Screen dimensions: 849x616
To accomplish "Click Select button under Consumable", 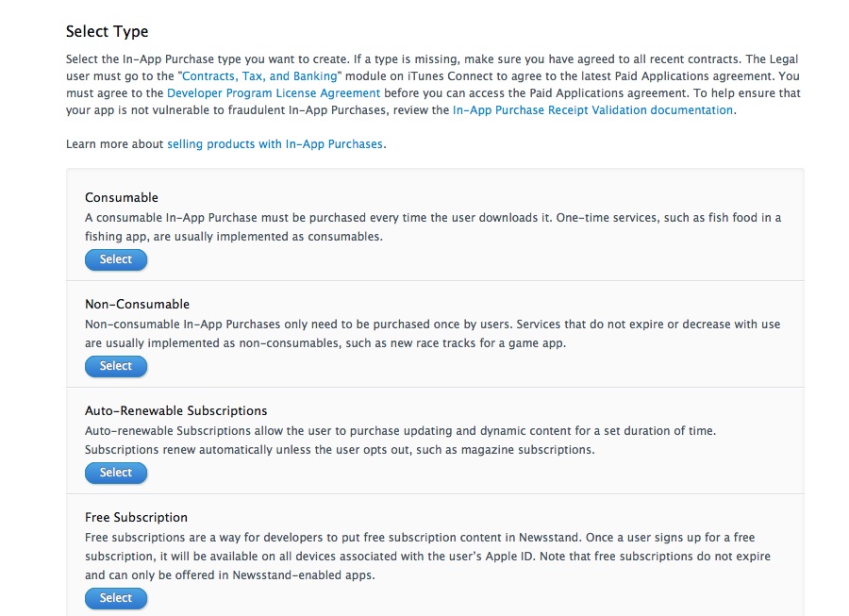I will [x=116, y=259].
